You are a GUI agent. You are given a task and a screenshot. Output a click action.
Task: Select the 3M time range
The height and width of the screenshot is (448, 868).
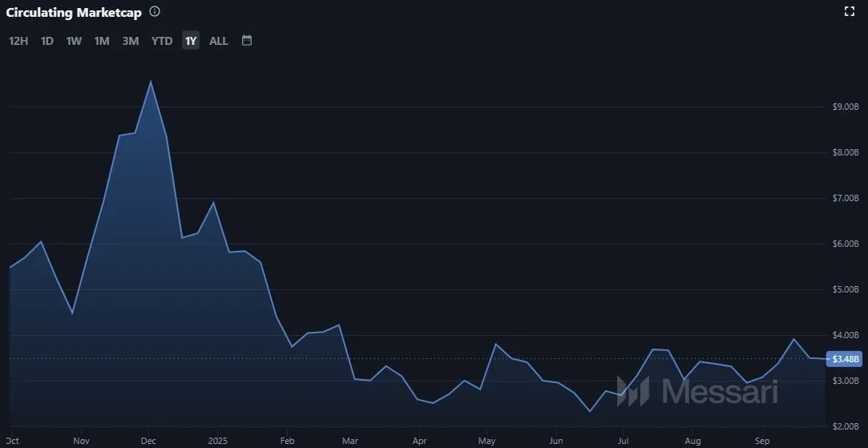[131, 41]
